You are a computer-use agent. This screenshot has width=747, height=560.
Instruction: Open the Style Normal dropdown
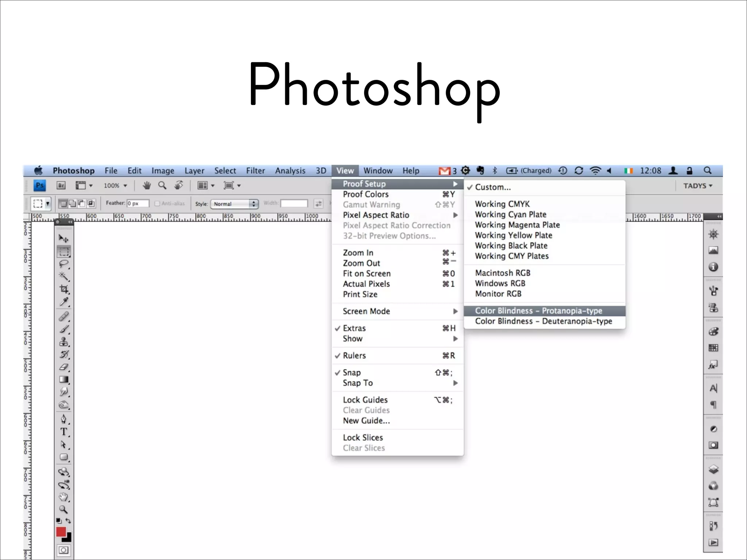tap(235, 204)
